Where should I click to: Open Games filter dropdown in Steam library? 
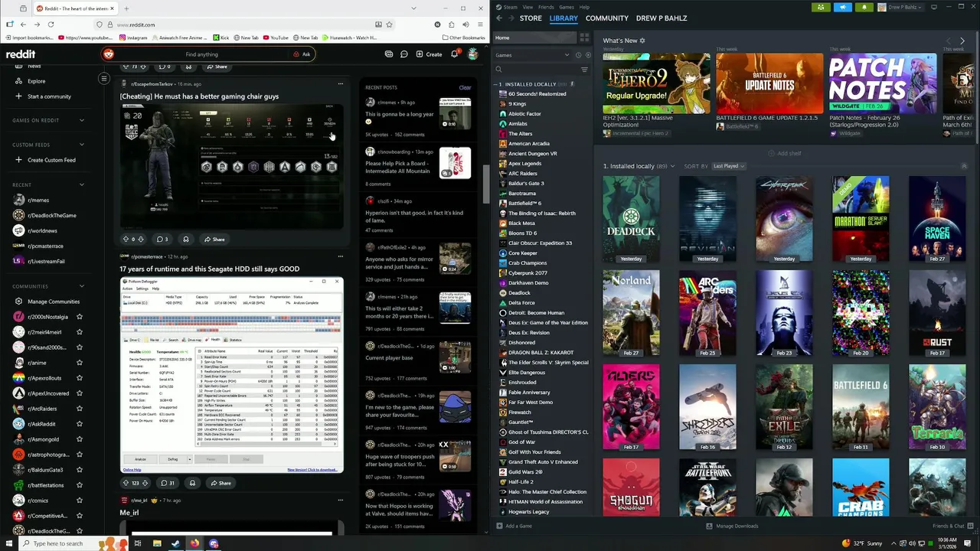click(533, 55)
